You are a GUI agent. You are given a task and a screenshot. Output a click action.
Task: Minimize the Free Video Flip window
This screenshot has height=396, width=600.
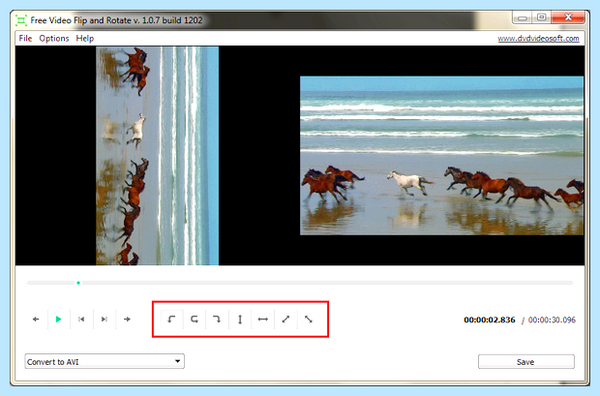tap(522, 18)
